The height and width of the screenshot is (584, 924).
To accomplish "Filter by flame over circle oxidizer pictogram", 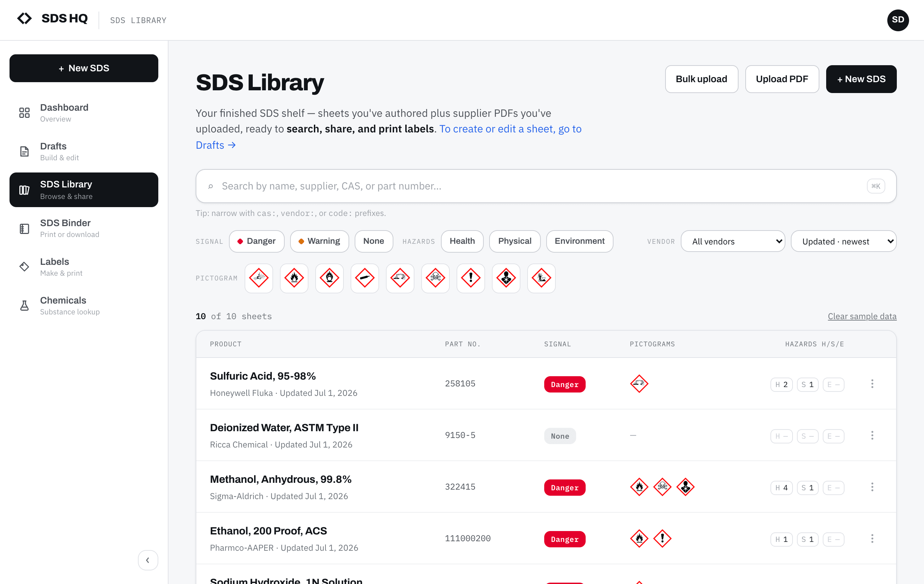I will [329, 278].
